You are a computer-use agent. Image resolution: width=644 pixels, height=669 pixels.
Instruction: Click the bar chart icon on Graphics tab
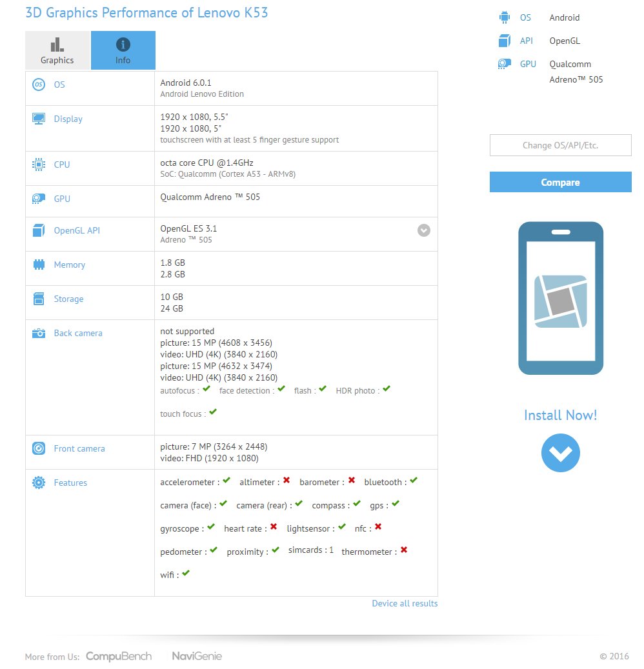(57, 45)
